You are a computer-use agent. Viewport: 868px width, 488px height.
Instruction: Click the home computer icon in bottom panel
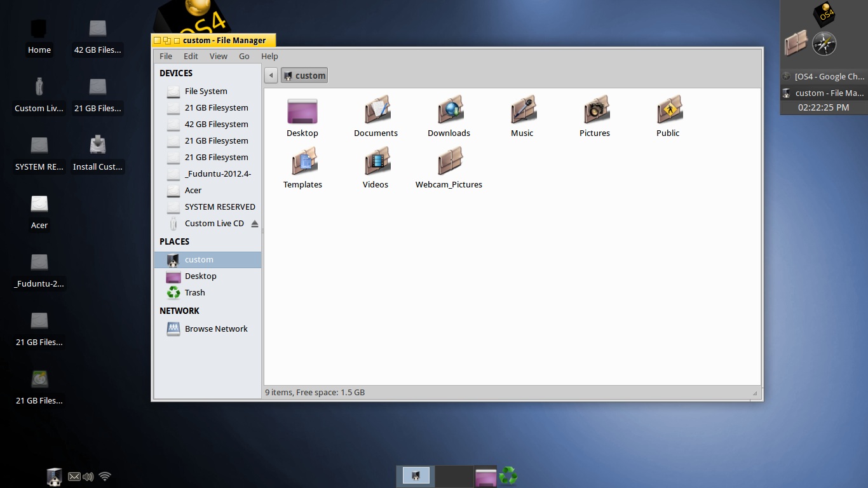pyautogui.click(x=55, y=476)
